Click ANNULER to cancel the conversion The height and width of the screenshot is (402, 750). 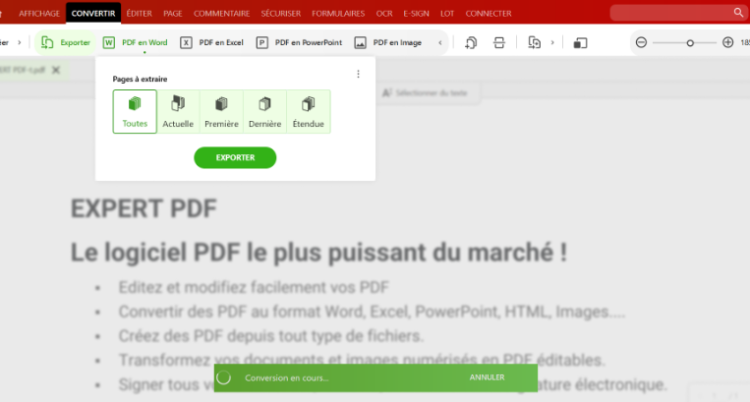(x=487, y=377)
